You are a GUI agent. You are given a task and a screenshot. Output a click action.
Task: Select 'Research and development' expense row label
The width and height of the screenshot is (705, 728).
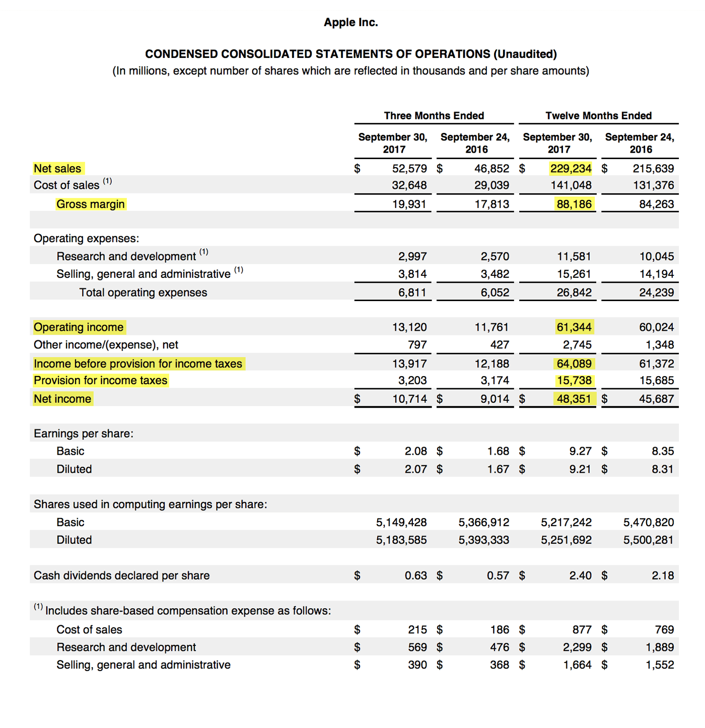pos(126,256)
